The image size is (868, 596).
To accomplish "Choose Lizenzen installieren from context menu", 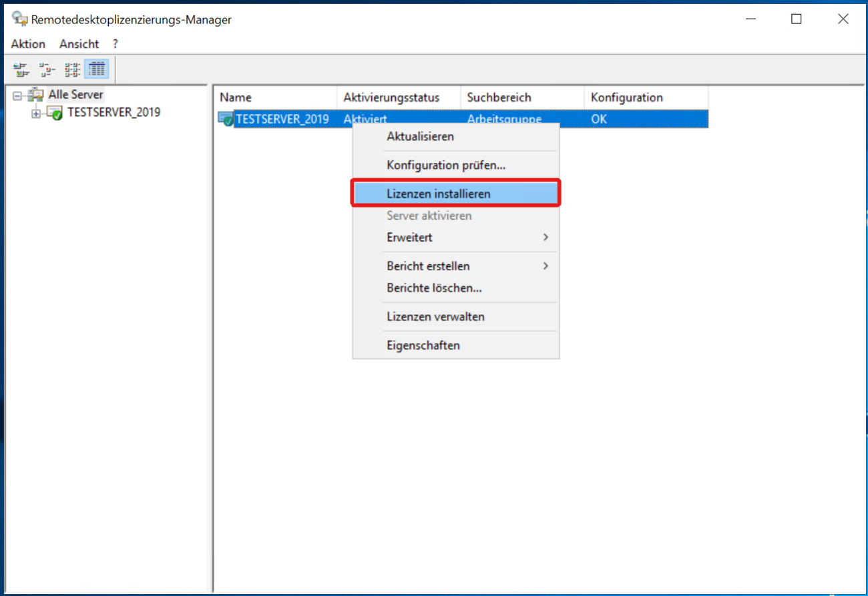I will click(456, 194).
